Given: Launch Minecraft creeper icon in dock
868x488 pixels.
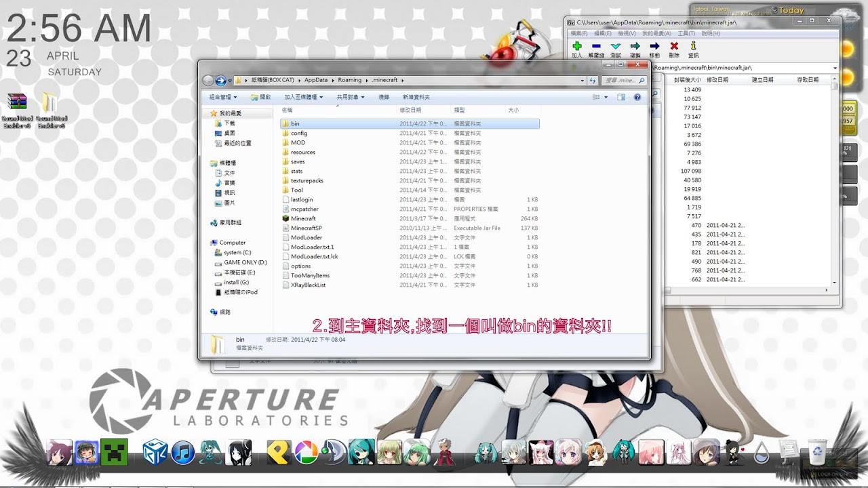Looking at the screenshot, I should [x=114, y=452].
